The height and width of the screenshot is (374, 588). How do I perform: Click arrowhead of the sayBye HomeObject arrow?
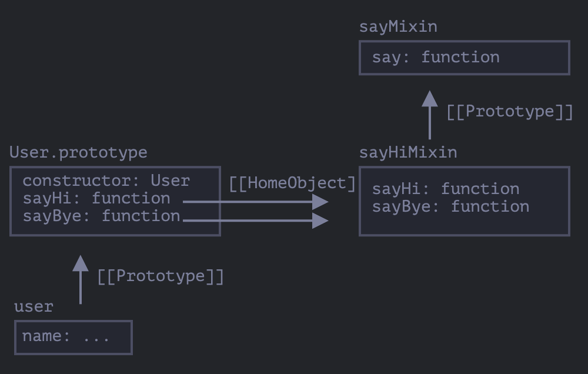tap(320, 221)
